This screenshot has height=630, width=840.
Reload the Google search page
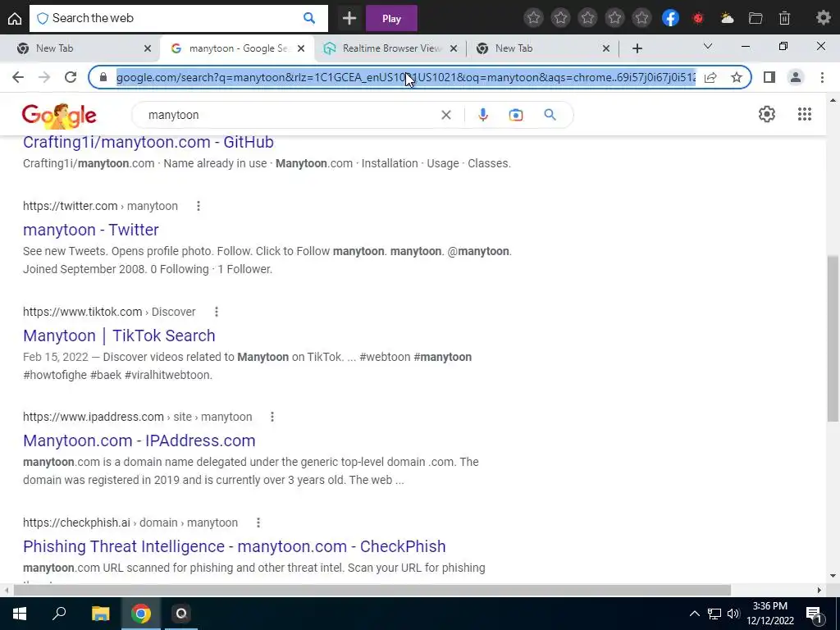click(71, 77)
